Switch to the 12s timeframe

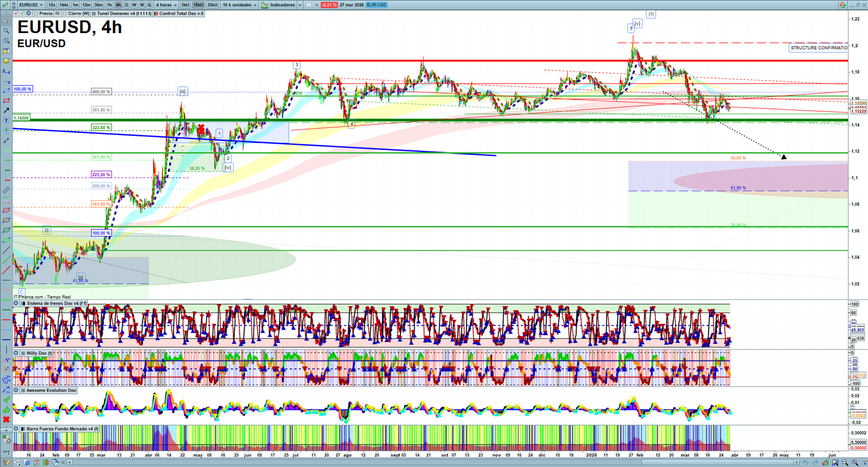point(52,5)
